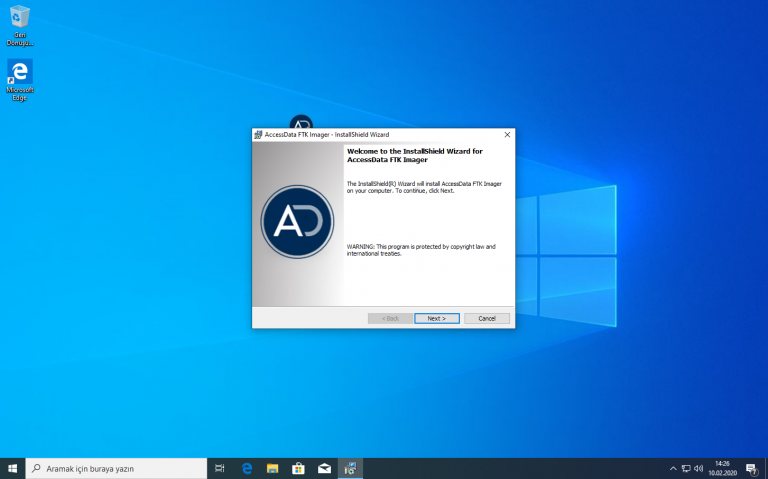Click the taskbar search box

116,469
